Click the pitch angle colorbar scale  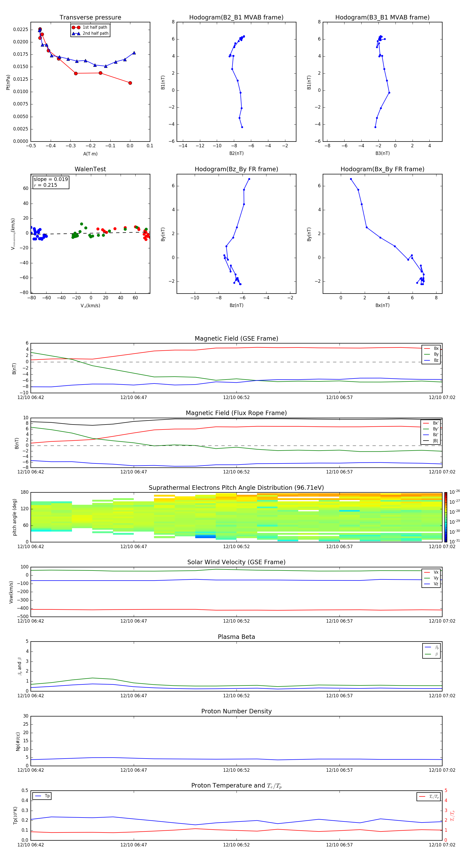pos(445,517)
